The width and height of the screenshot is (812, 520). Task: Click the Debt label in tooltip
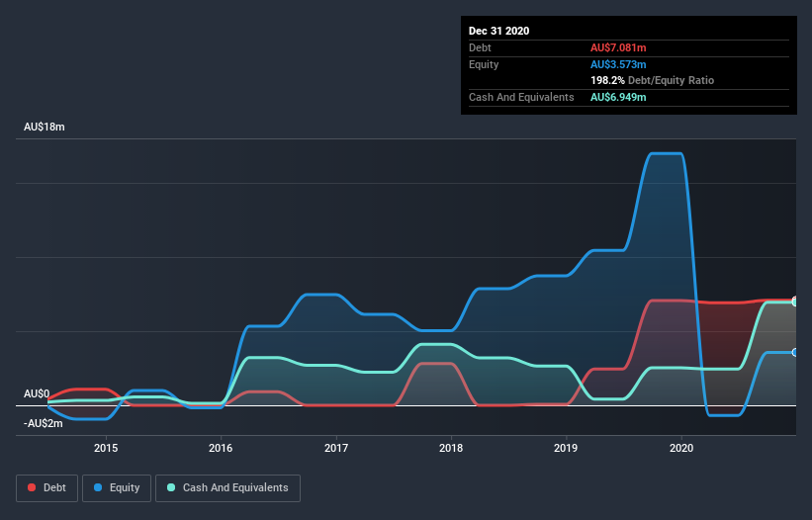(x=480, y=47)
